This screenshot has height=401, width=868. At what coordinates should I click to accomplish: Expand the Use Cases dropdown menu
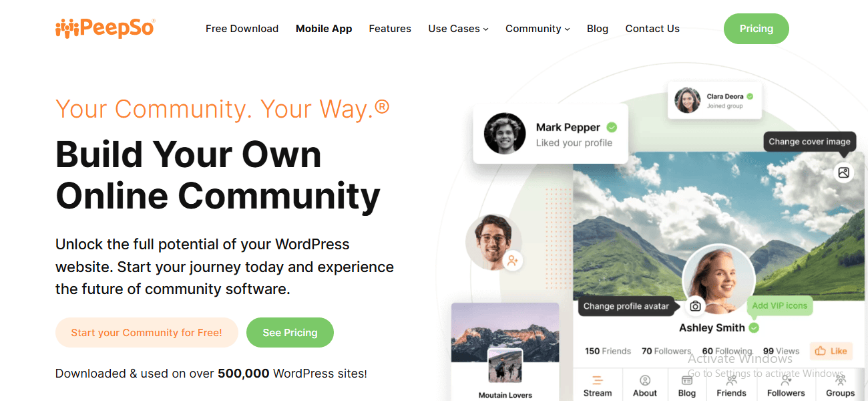coord(459,29)
